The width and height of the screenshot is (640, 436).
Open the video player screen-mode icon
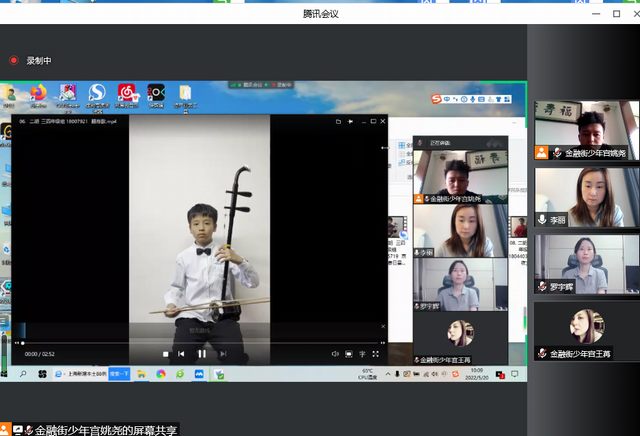click(x=349, y=354)
